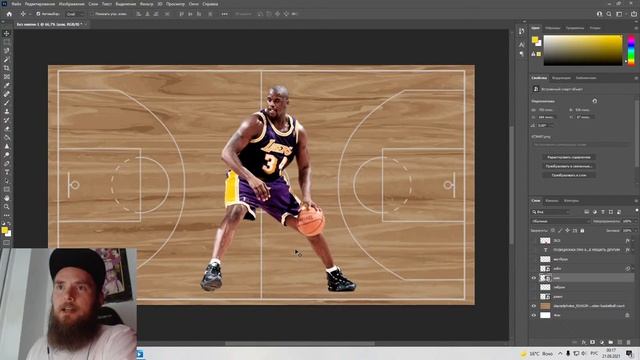Toggle lock position in Layers panel
640x360 pixels.
click(x=567, y=231)
